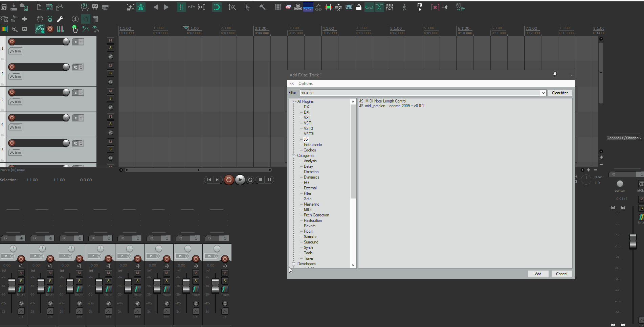Click the Add button
The height and width of the screenshot is (327, 644).
tap(538, 274)
